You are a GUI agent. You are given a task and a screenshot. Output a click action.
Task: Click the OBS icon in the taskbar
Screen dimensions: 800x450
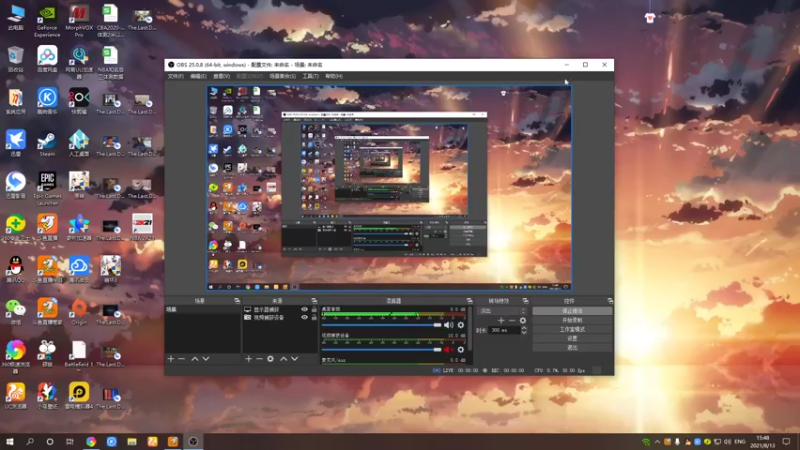point(193,441)
